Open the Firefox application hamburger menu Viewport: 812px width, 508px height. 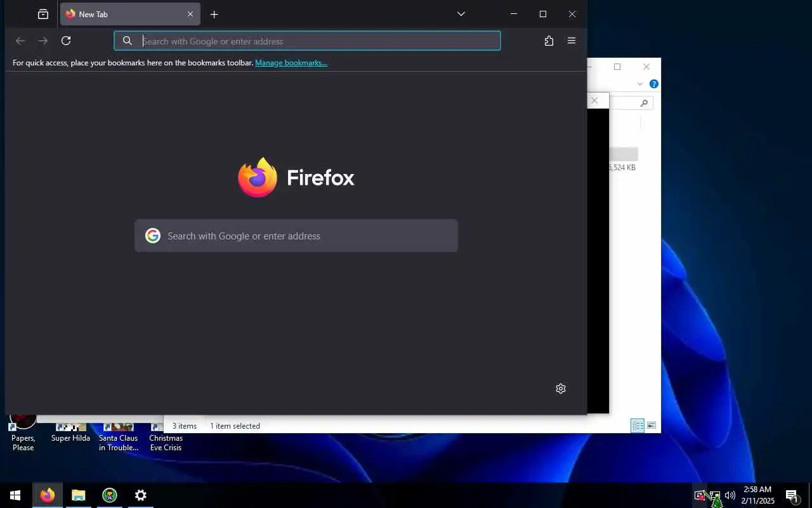[x=572, y=41]
